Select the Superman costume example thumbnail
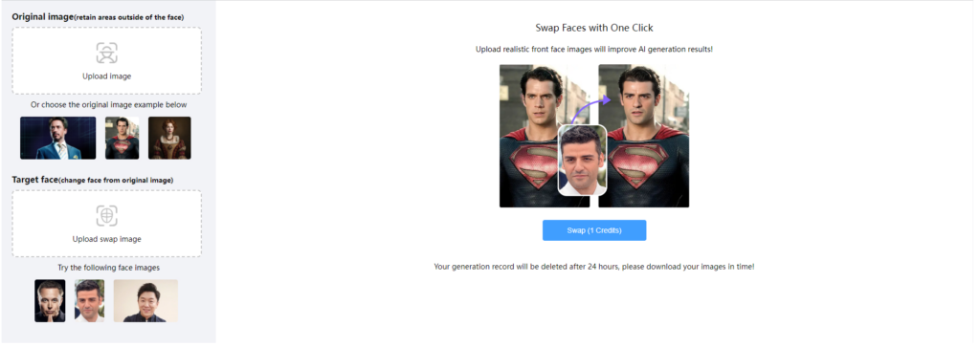The image size is (980, 347). click(122, 138)
